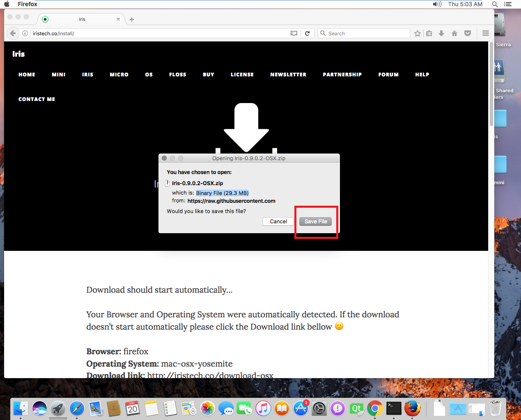Open the Firefox application menu
Screen dimensions: 521x420
point(28,4)
